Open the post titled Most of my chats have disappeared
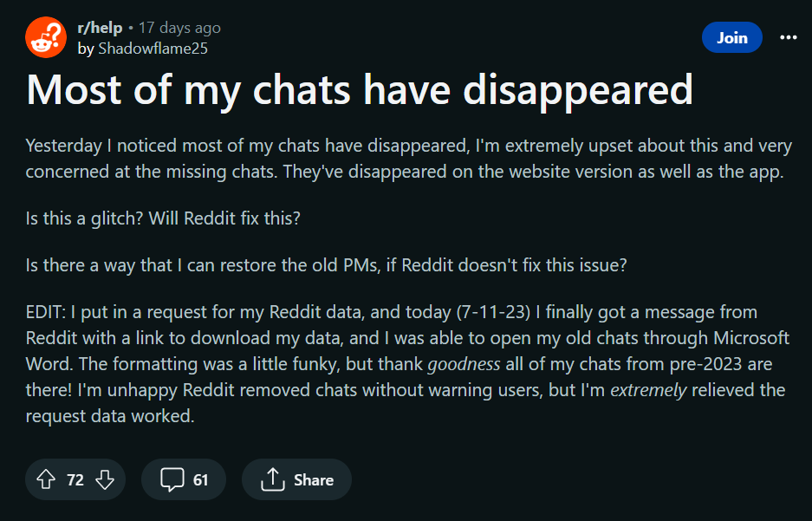812x521 pixels. point(359,89)
